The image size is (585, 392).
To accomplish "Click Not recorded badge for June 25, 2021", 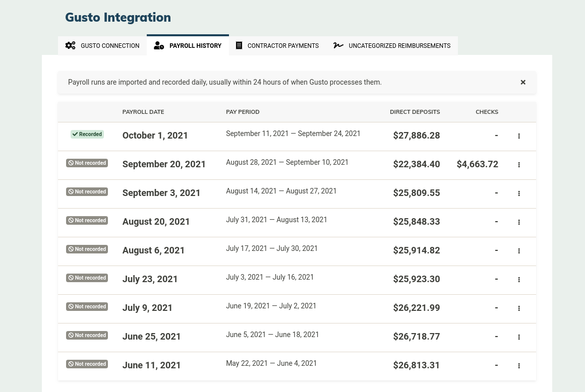I will pyautogui.click(x=87, y=335).
